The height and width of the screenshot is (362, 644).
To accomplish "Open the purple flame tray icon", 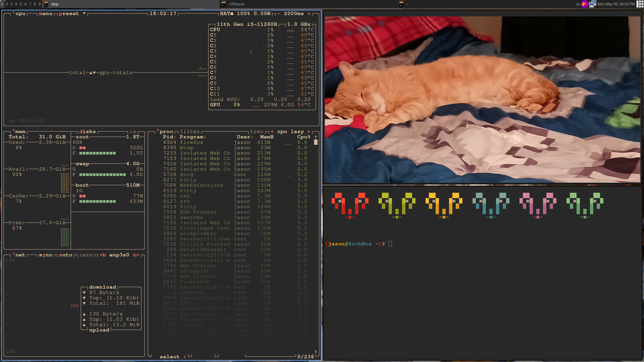I will [x=585, y=4].
